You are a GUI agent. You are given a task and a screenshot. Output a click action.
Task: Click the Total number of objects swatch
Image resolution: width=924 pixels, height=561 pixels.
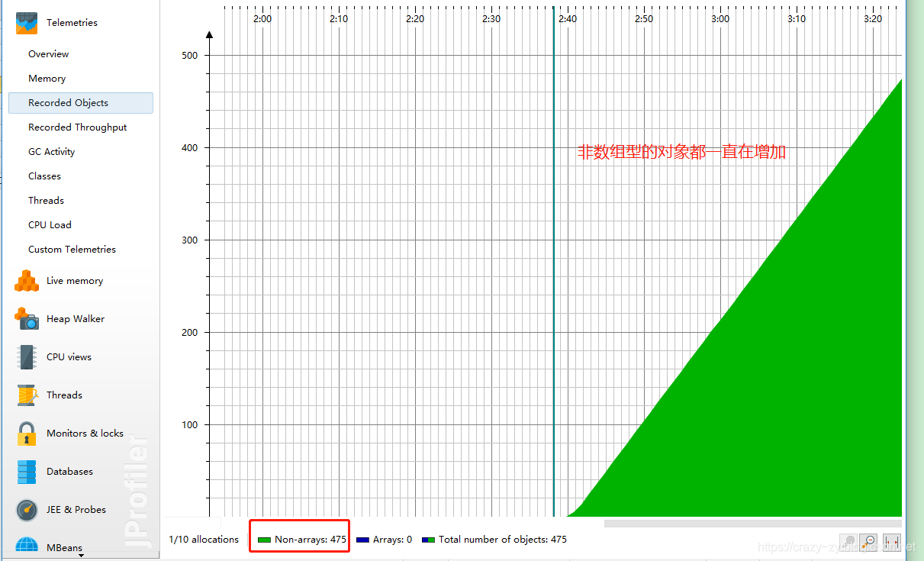click(428, 540)
